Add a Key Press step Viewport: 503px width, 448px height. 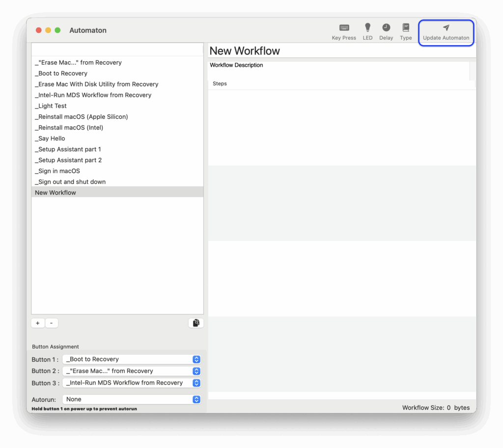coord(344,32)
